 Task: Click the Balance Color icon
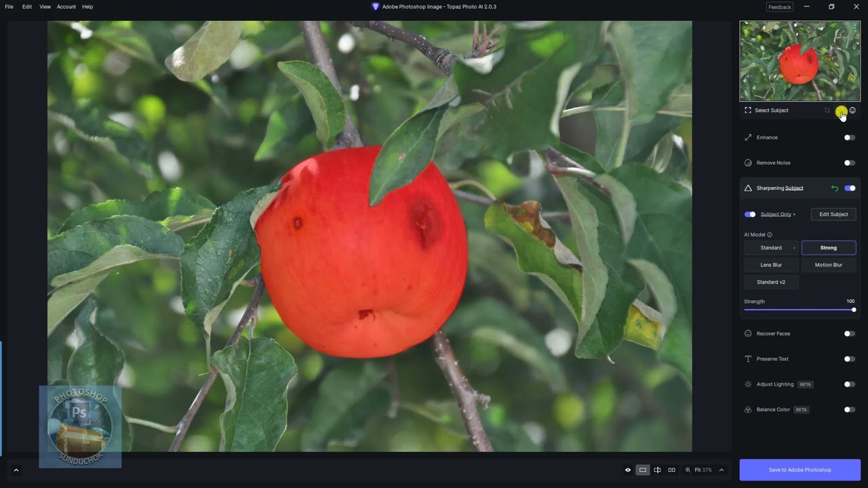tap(748, 409)
